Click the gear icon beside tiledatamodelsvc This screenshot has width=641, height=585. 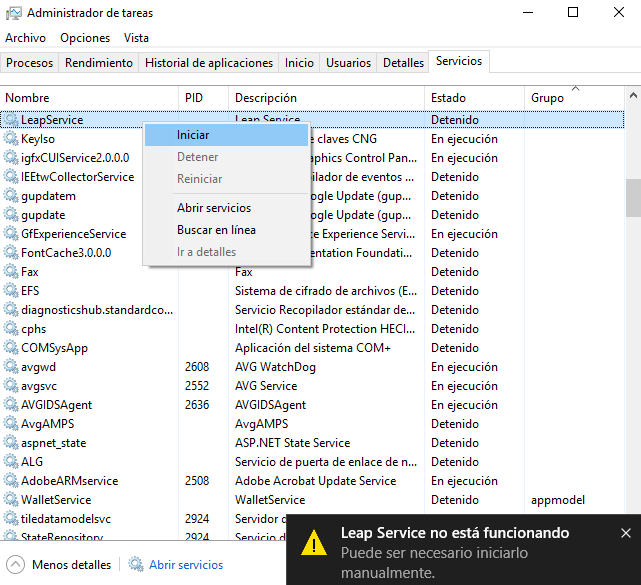(x=11, y=519)
